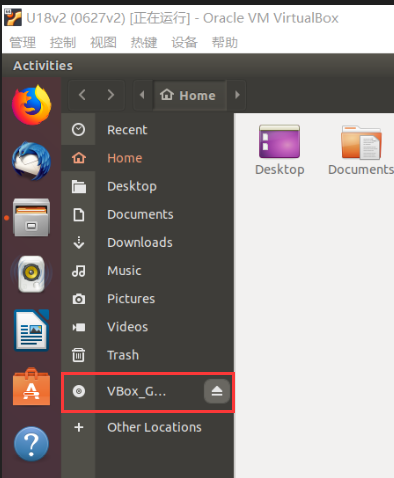394x478 pixels.
Task: Launch Rhythmbox music player from dock
Action: click(32, 274)
